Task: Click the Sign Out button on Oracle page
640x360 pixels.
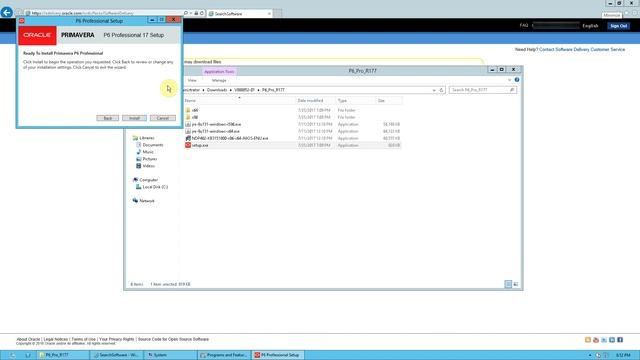Action: (x=618, y=26)
